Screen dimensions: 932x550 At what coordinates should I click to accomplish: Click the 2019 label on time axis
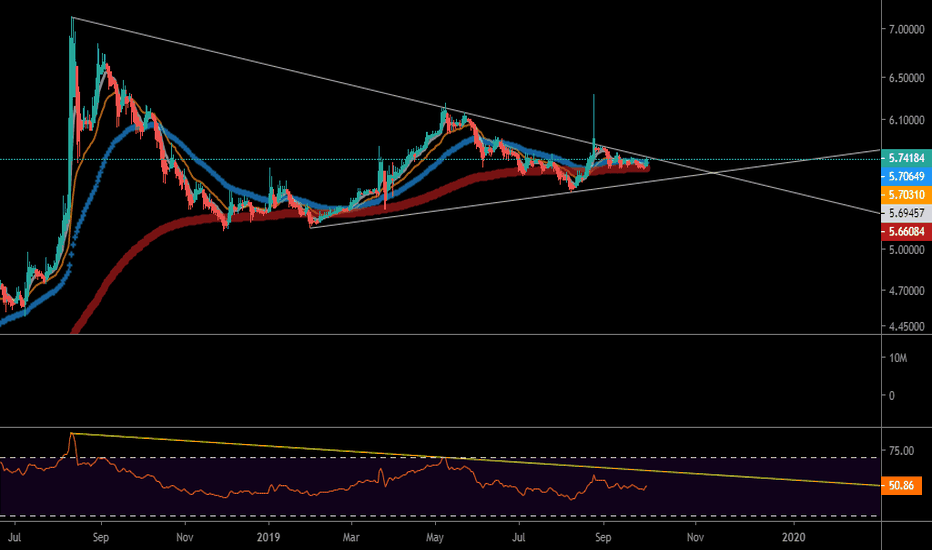[x=268, y=538]
